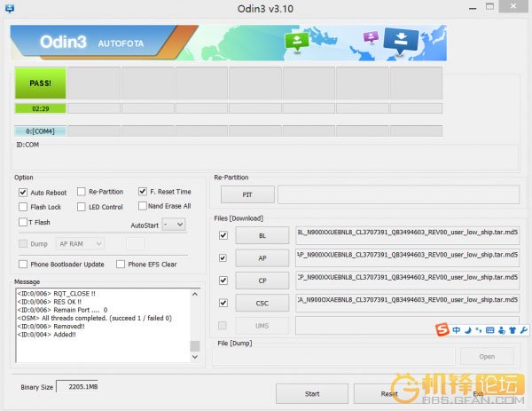The height and width of the screenshot is (411, 532).
Task: Click the green PASS! status box
Action: point(41,83)
